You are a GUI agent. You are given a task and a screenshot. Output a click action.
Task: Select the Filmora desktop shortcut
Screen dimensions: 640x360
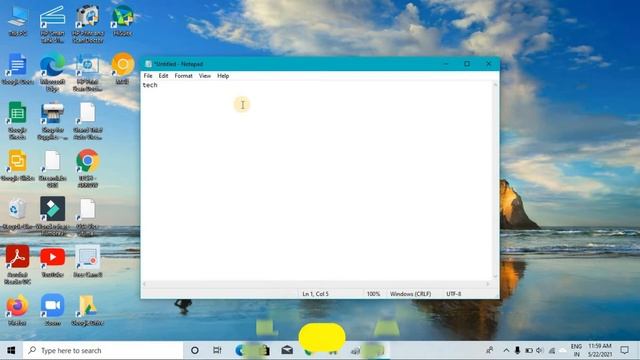click(x=52, y=216)
